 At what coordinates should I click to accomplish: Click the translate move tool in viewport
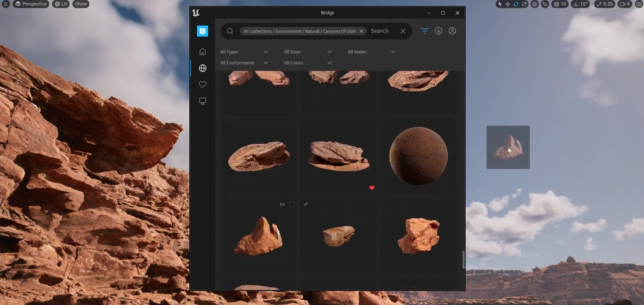click(508, 4)
